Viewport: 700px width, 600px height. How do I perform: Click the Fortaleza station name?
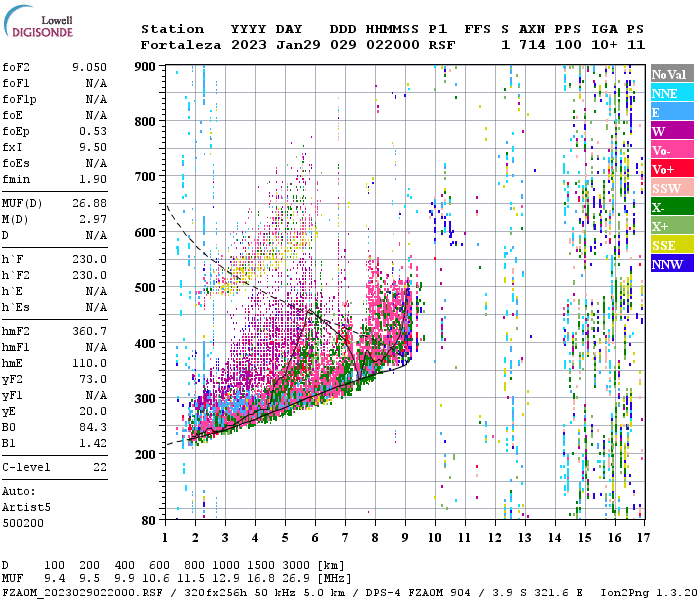point(181,45)
